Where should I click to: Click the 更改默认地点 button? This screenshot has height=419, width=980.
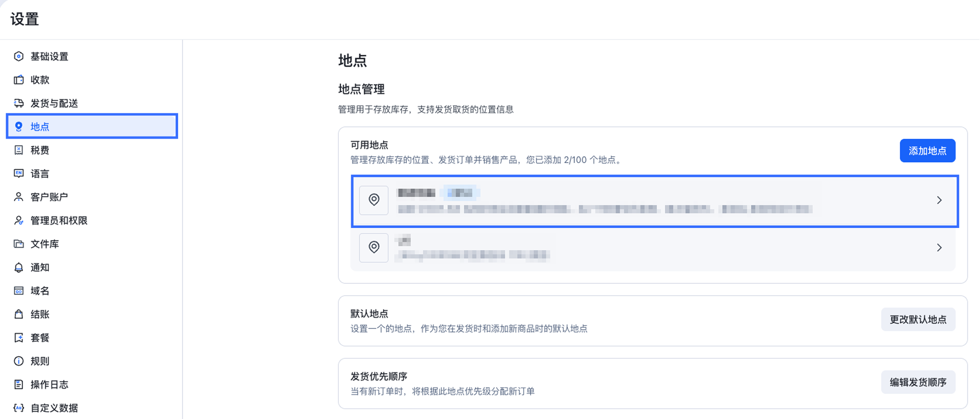coord(918,319)
